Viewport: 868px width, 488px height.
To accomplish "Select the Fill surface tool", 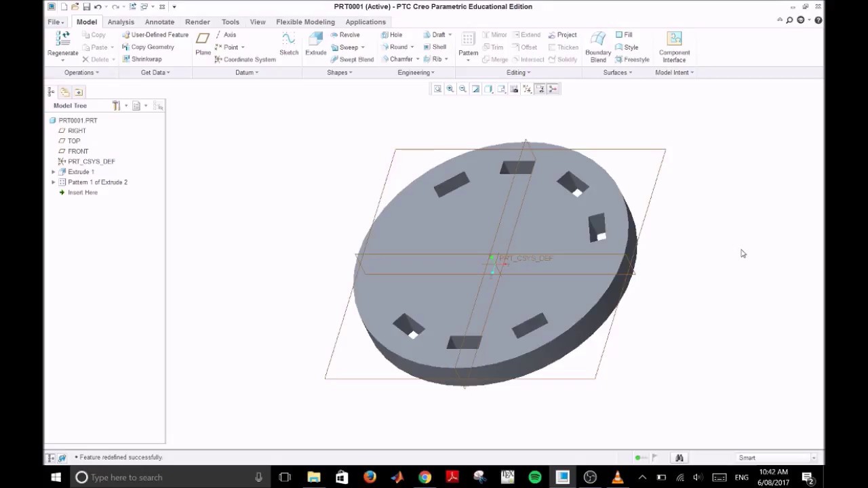I will [624, 35].
